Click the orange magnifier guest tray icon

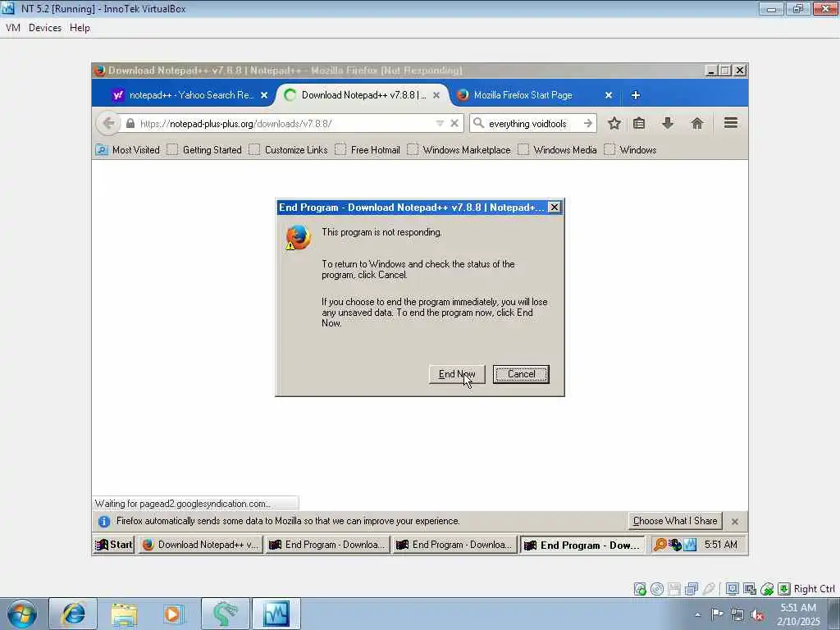pyautogui.click(x=660, y=545)
